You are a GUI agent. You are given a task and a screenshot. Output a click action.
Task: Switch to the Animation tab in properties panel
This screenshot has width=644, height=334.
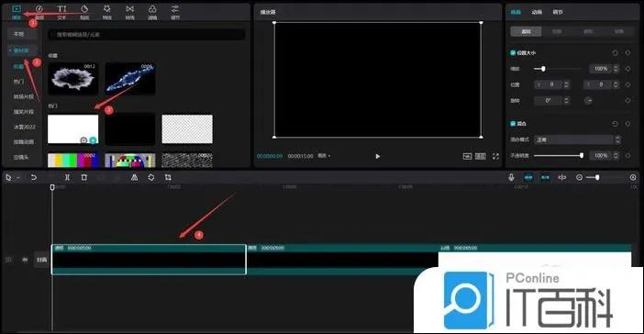(537, 12)
